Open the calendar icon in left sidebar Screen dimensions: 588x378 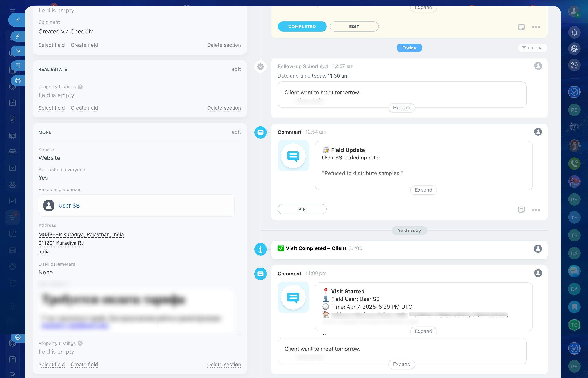pyautogui.click(x=12, y=103)
